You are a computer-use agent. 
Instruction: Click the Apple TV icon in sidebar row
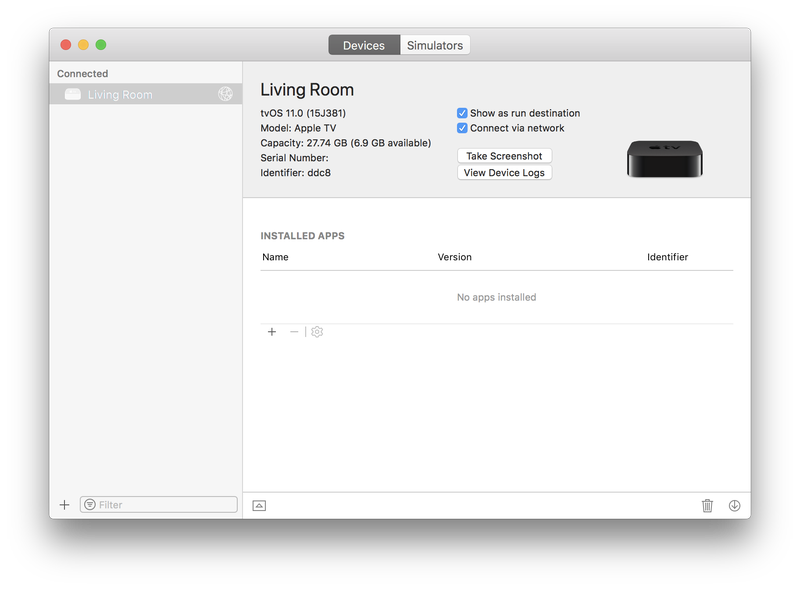click(72, 94)
